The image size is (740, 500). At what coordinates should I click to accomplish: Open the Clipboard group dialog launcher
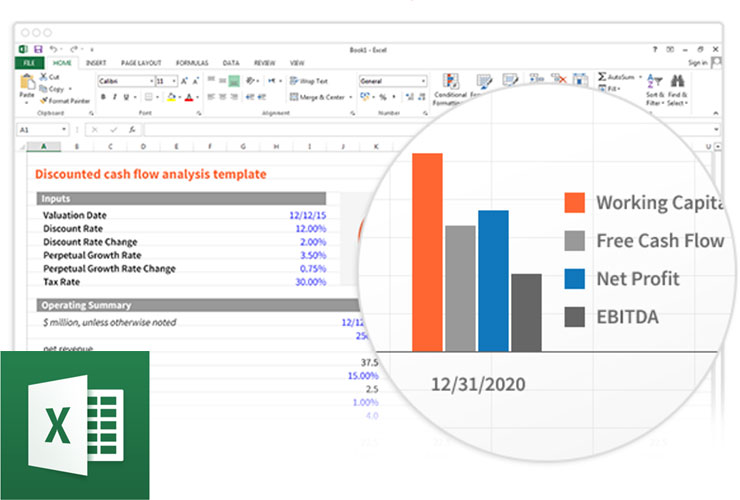(x=91, y=113)
